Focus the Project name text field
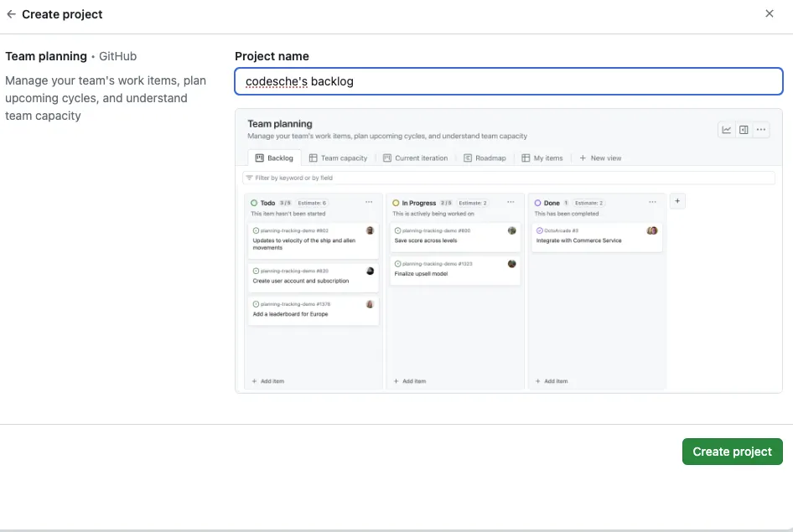 point(509,81)
